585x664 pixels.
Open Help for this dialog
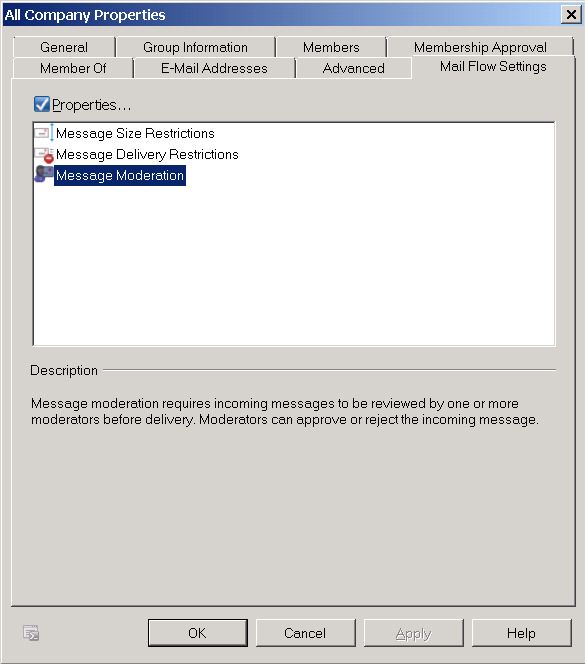click(x=521, y=633)
